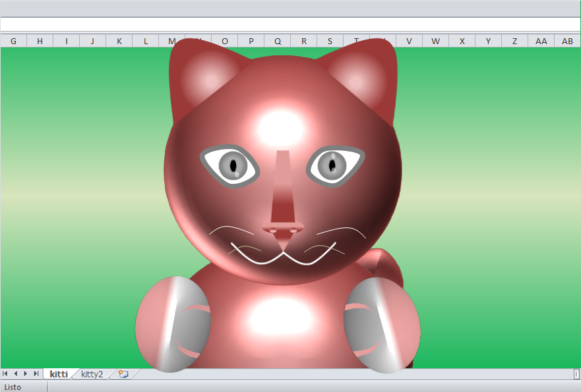Select the cat's nose bridge shape
This screenshot has width=581, height=392.
click(x=283, y=186)
